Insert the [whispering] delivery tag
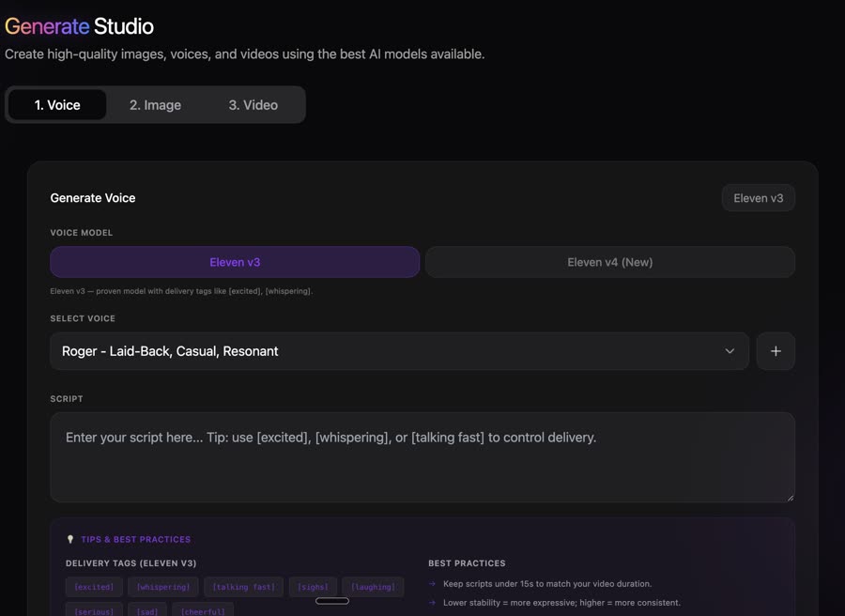Image resolution: width=845 pixels, height=616 pixels. click(163, 587)
